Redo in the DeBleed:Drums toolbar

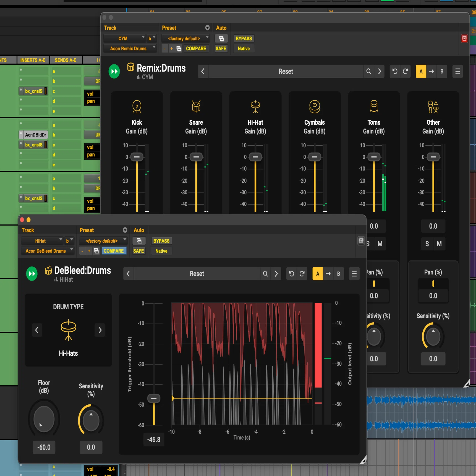pos(302,274)
